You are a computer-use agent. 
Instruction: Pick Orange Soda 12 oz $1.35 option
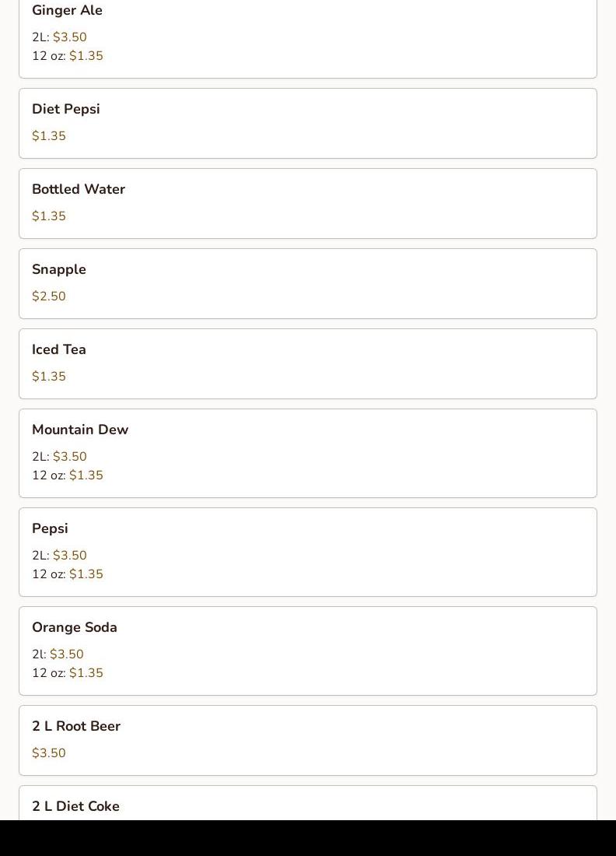tap(86, 673)
